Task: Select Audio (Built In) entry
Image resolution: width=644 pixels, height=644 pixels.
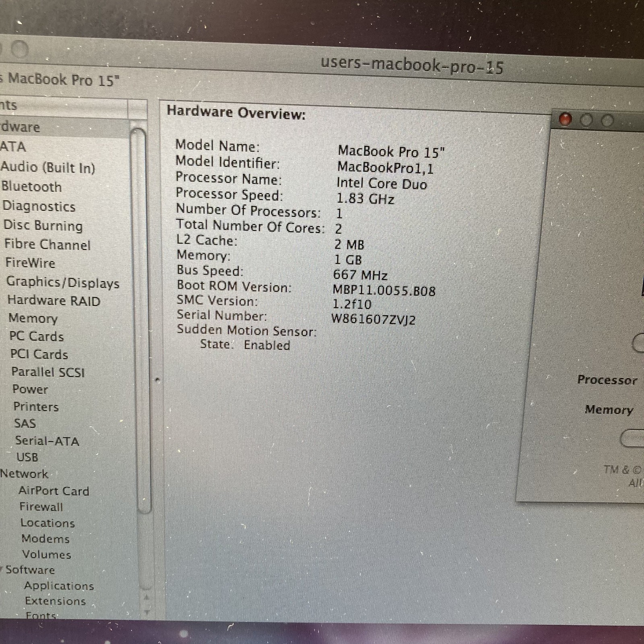Action: [48, 167]
